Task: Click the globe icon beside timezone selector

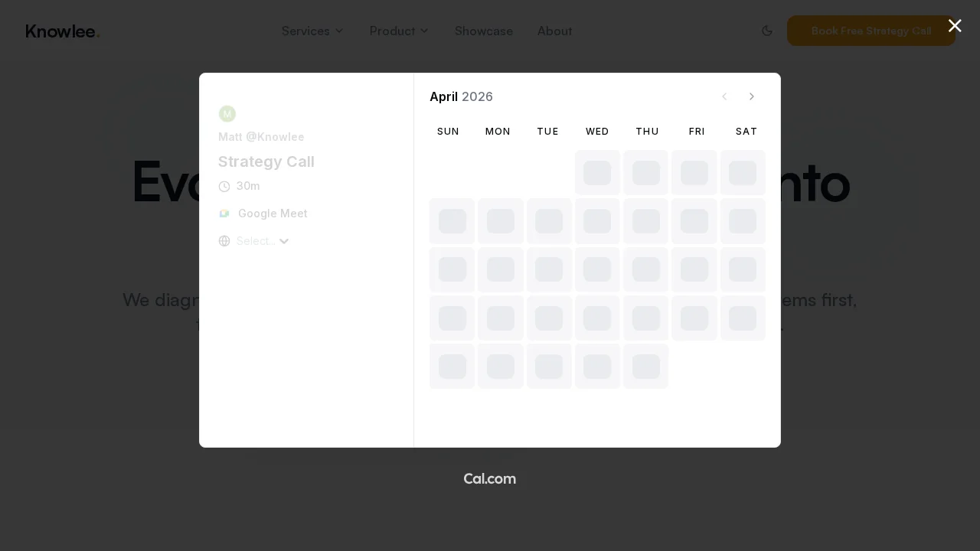Action: (224, 241)
